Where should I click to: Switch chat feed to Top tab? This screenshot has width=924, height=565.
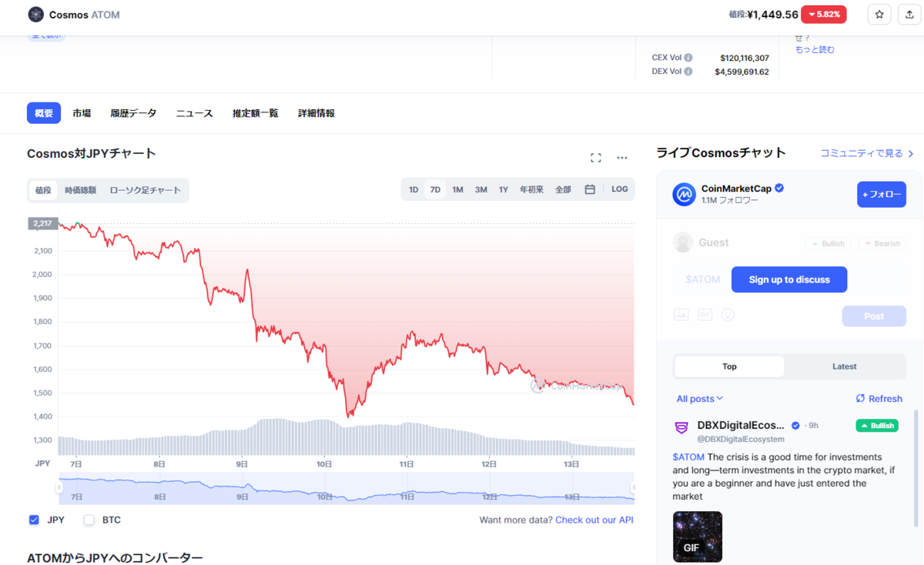[x=729, y=366]
